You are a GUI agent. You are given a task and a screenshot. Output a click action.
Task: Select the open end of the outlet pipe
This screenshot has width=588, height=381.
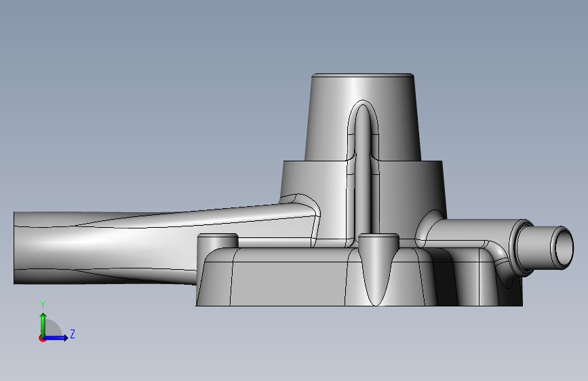pyautogui.click(x=564, y=248)
